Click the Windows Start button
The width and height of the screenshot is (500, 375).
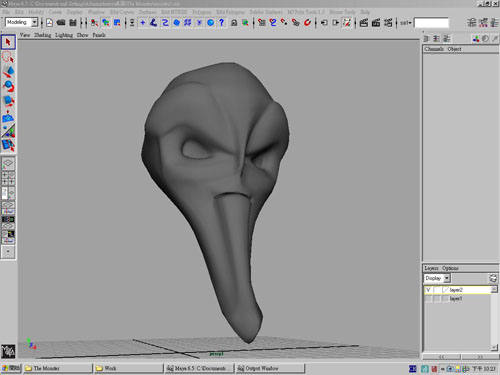[11, 368]
